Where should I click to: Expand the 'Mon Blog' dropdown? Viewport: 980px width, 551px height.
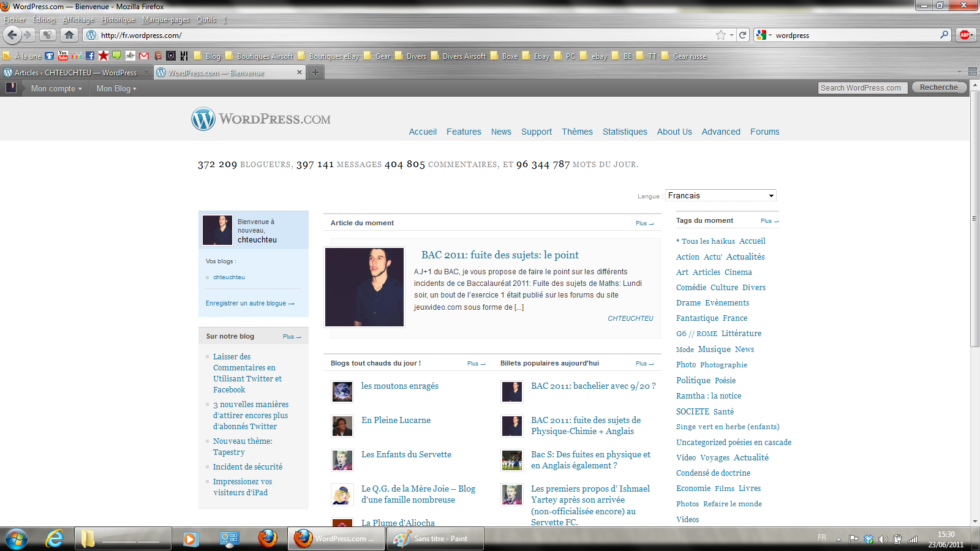point(116,88)
